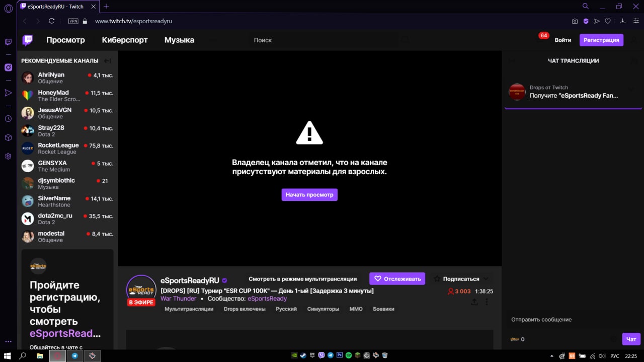Click the heart bookmark icon
Image resolution: width=644 pixels, height=362 pixels.
608,21
